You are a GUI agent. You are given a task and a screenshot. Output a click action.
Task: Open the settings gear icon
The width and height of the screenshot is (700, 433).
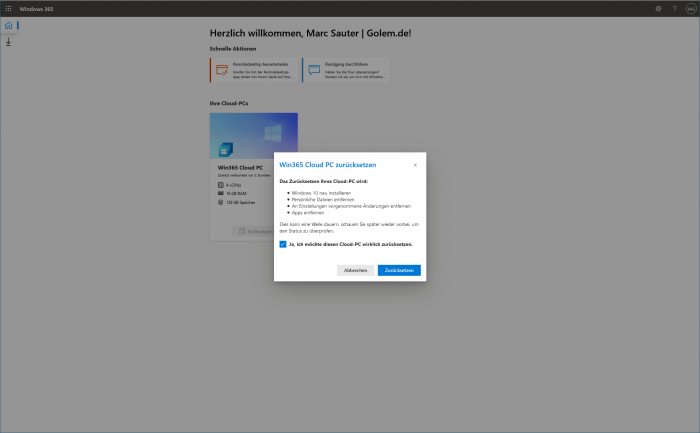tap(658, 8)
